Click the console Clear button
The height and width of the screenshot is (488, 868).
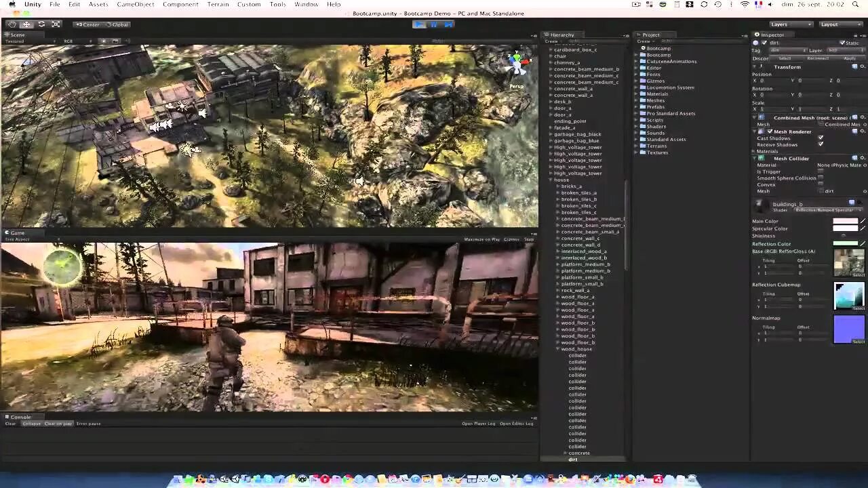click(x=10, y=424)
